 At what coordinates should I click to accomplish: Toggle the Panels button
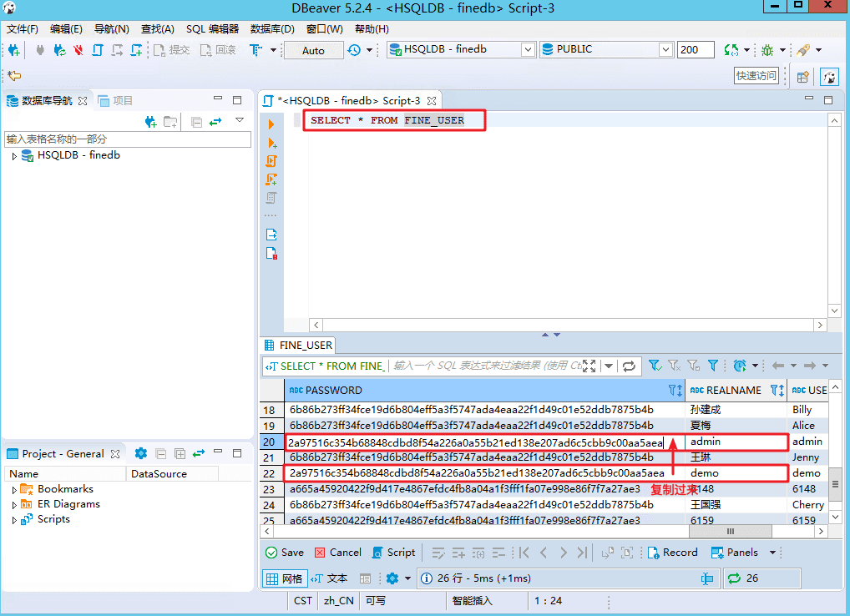(x=735, y=553)
